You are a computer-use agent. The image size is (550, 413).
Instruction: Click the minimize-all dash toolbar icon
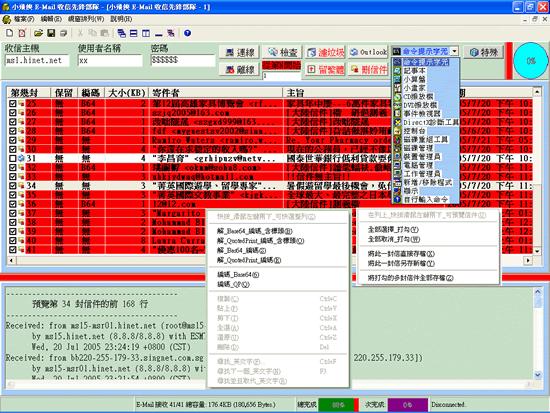pyautogui.click(x=159, y=34)
